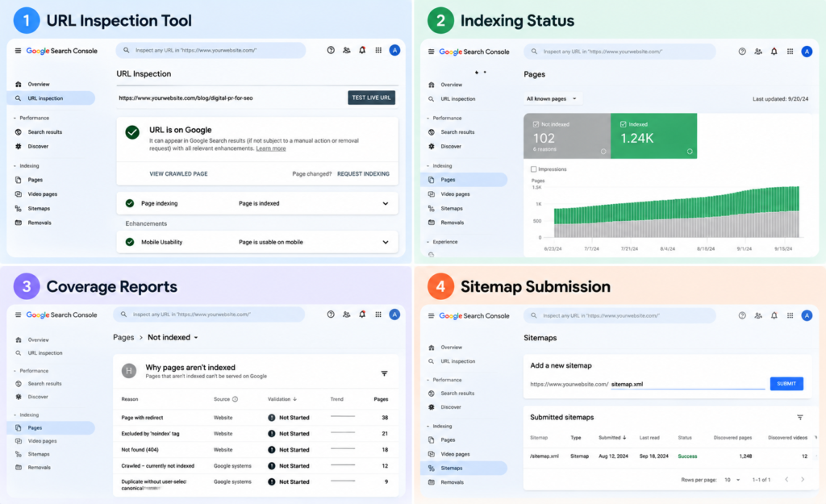Go to previous page of submitted sitemaps
This screenshot has width=826, height=504.
786,479
